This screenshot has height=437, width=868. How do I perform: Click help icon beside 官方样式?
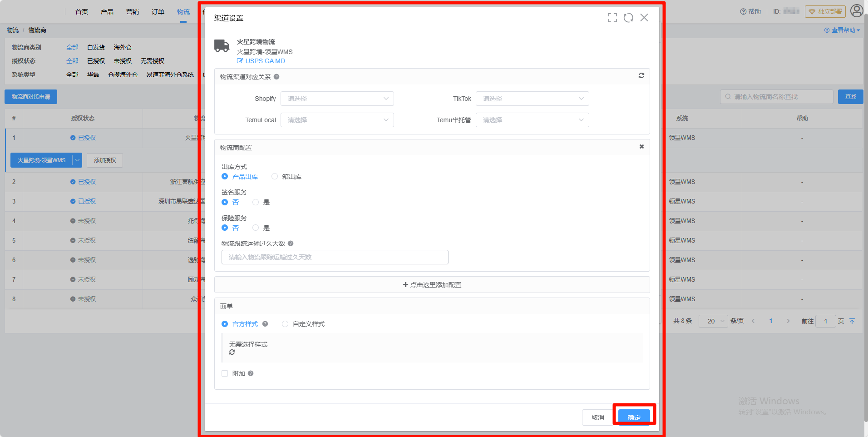click(x=265, y=324)
